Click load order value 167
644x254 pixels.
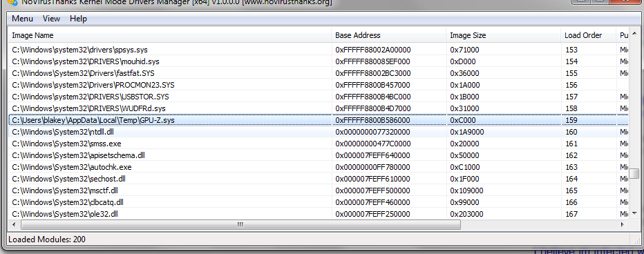pyautogui.click(x=571, y=214)
